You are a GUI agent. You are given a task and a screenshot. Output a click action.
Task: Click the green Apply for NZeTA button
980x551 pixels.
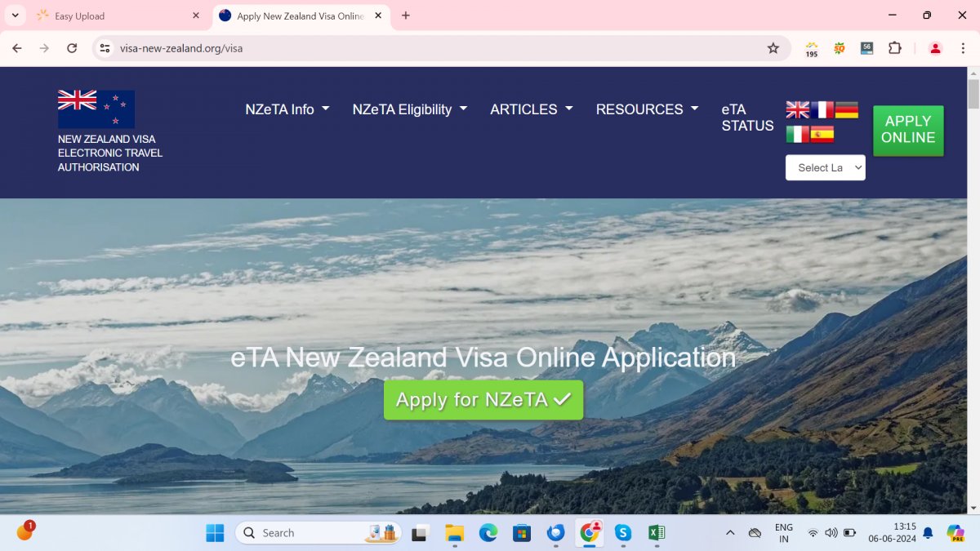coord(483,400)
